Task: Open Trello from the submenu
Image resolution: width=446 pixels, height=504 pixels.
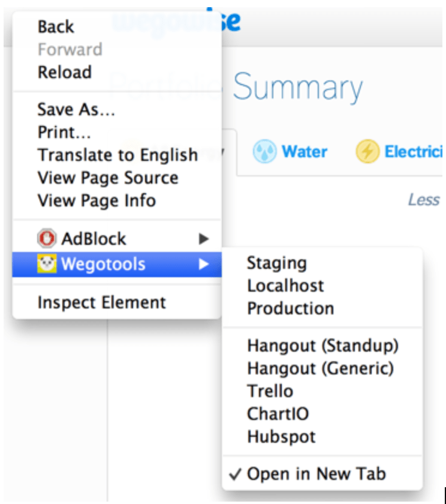Action: click(x=270, y=391)
